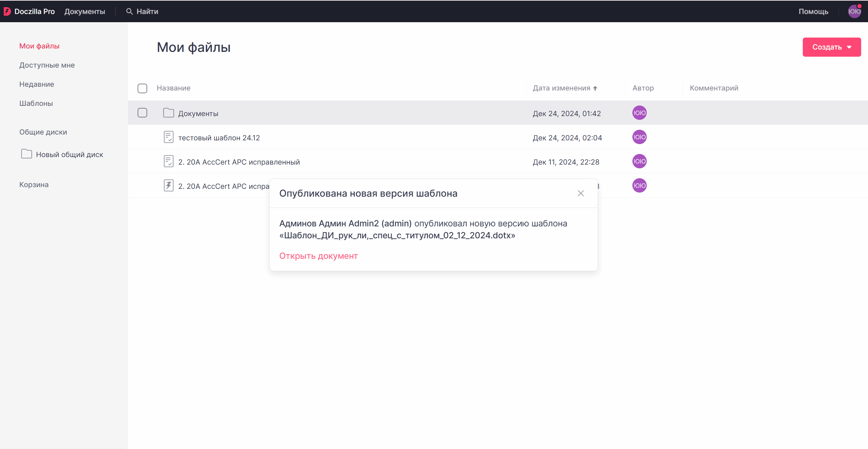Click the Новый общий диск folder icon

tap(27, 154)
